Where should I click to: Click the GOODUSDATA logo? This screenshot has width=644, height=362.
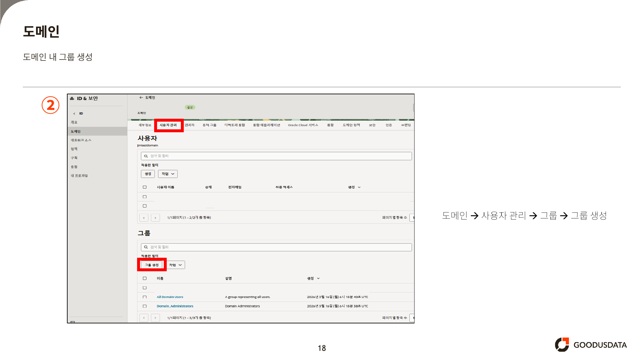[591, 345]
